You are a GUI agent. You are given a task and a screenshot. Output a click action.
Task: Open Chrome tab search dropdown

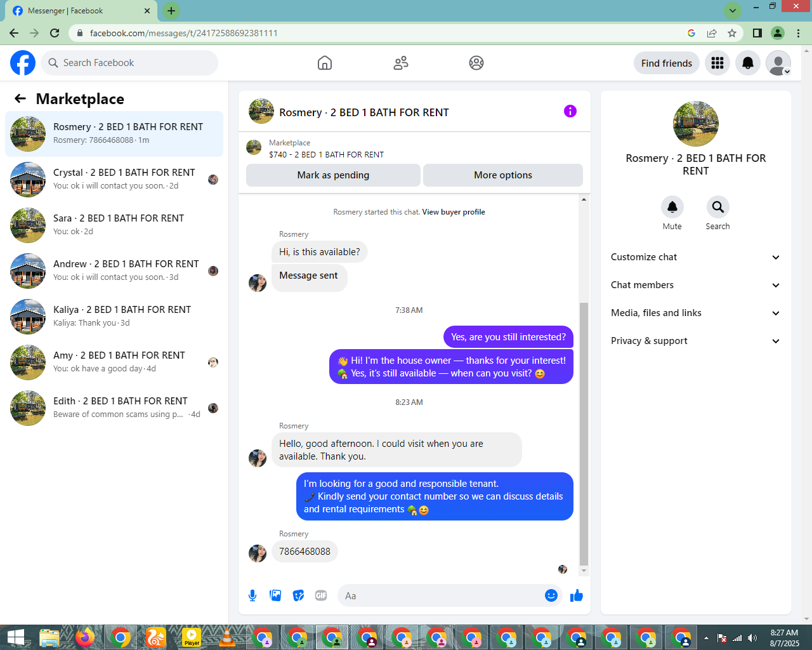733,11
